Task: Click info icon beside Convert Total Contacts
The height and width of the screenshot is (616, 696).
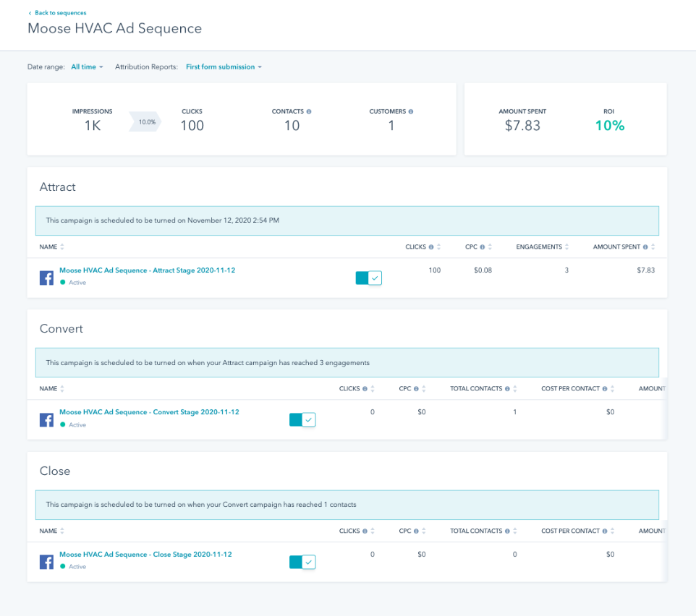Action: [x=507, y=389]
